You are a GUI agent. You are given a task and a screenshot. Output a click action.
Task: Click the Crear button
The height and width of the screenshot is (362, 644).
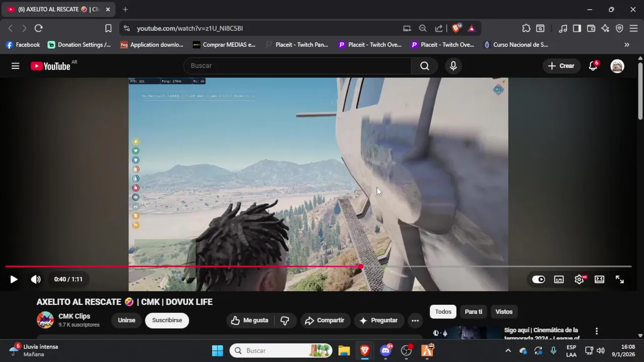561,66
